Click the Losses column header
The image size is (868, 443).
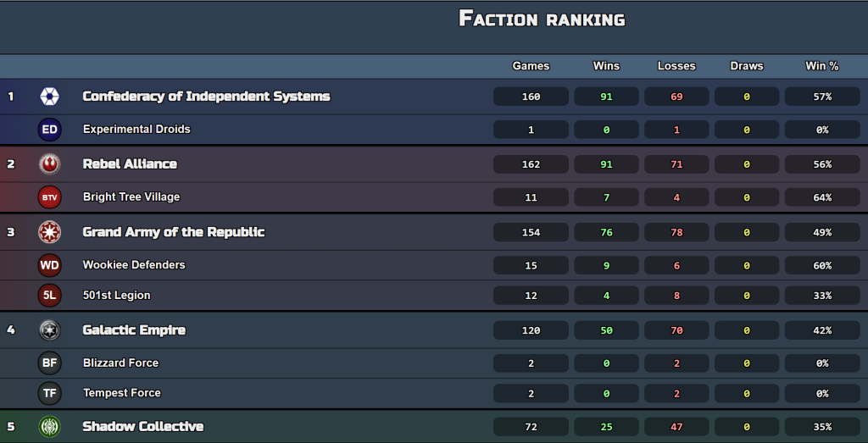tap(676, 66)
